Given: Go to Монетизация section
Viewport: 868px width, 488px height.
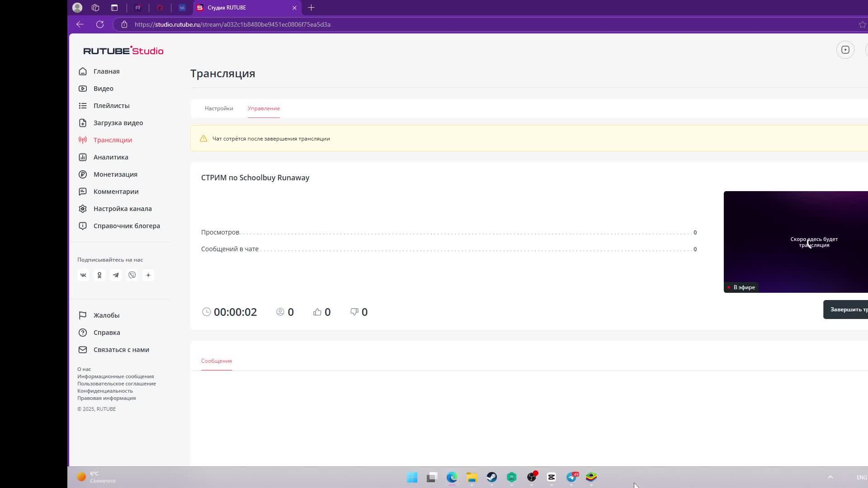Looking at the screenshot, I should (x=115, y=174).
